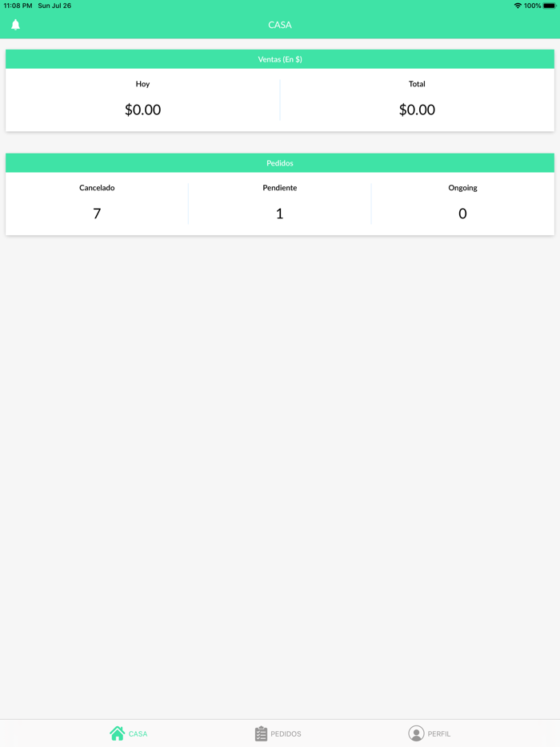Open the Ongoing orders label
Image resolution: width=560 pixels, height=747 pixels.
462,188
